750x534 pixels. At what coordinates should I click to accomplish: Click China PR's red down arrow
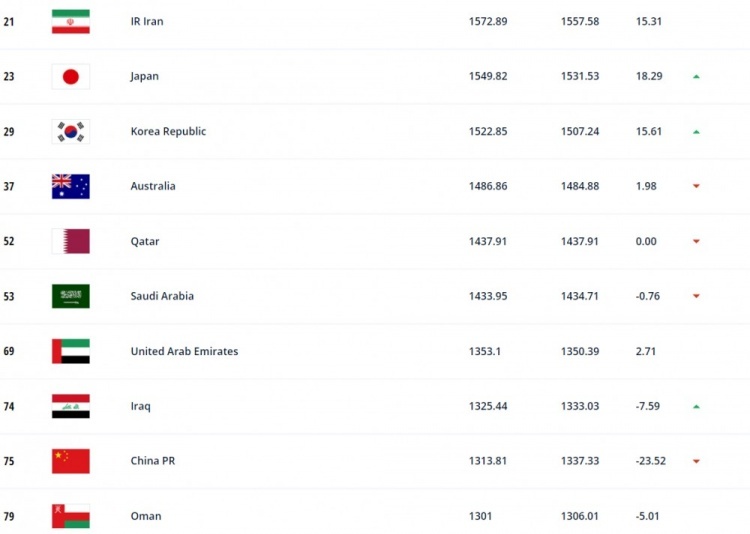696,461
